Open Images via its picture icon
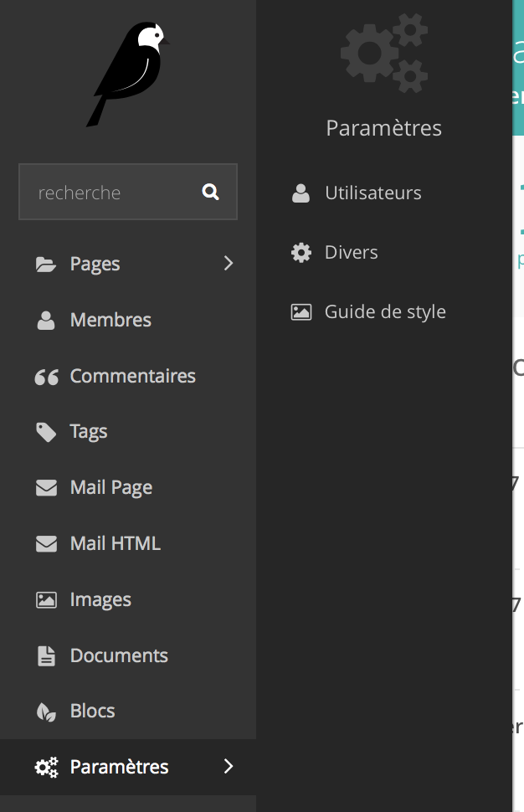Screen dimensions: 524x812 click(x=47, y=599)
